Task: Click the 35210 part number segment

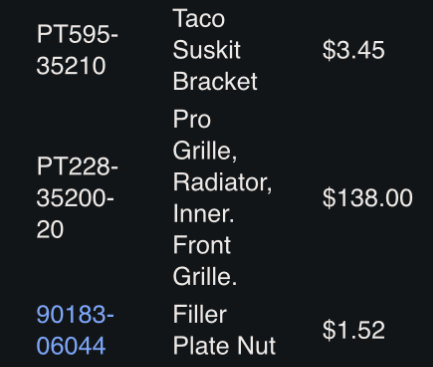Action: pos(71,66)
